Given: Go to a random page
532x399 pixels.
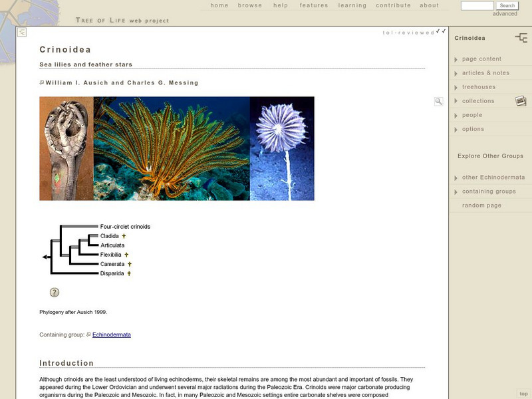Looking at the screenshot, I should point(481,205).
